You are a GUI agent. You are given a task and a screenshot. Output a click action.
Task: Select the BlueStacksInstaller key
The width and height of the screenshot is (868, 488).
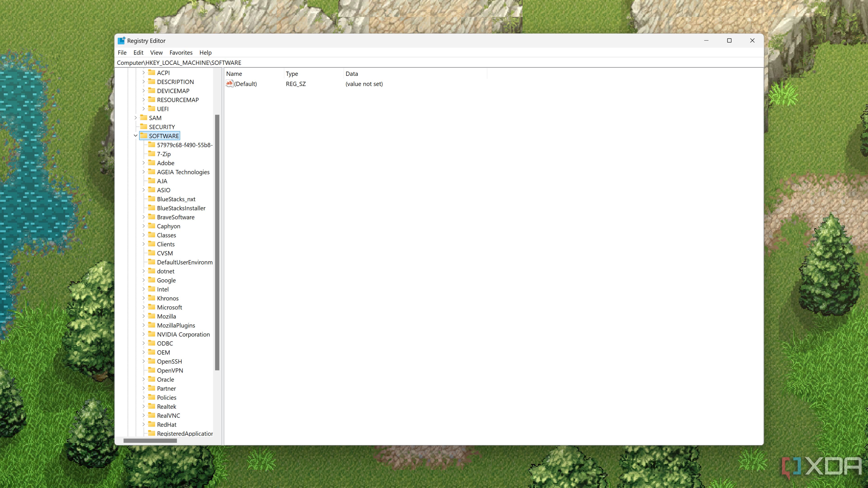181,208
